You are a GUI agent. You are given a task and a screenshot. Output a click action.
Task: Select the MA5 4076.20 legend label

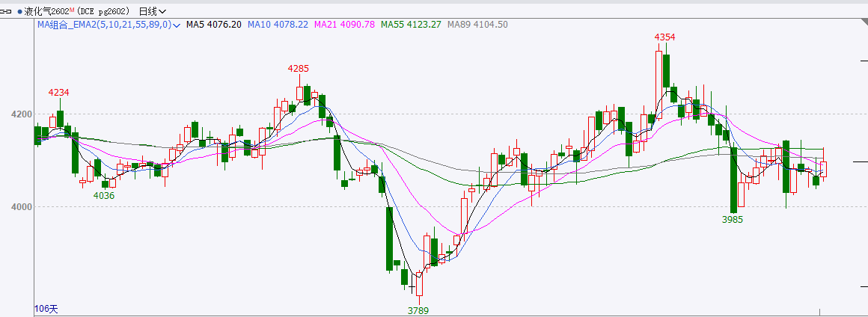213,25
